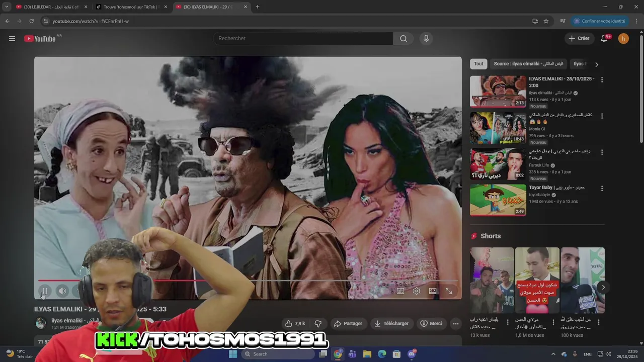Open options for the 180 k vues Short

[599, 322]
